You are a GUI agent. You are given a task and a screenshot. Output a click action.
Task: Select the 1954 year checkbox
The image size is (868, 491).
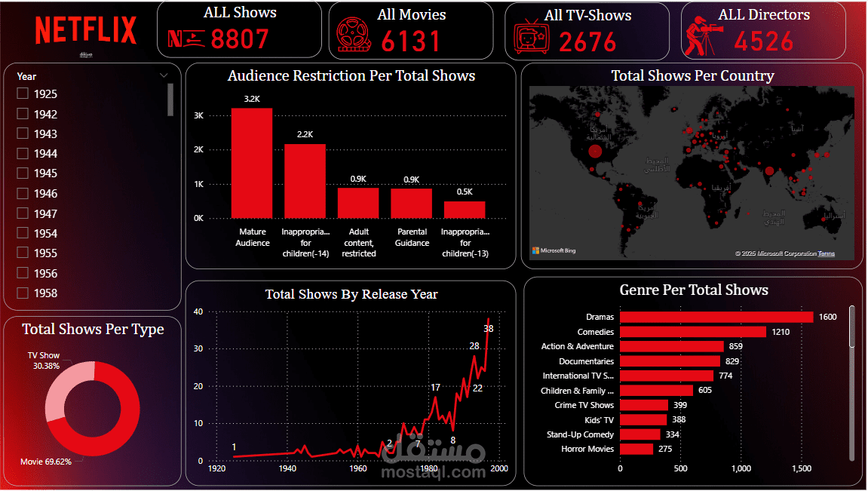coord(23,233)
